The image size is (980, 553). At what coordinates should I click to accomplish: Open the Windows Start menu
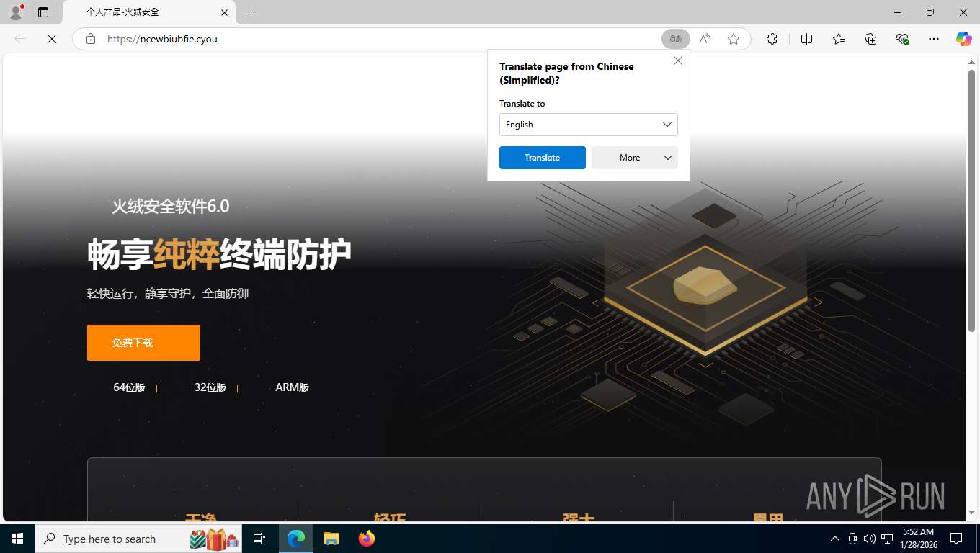[x=17, y=539]
